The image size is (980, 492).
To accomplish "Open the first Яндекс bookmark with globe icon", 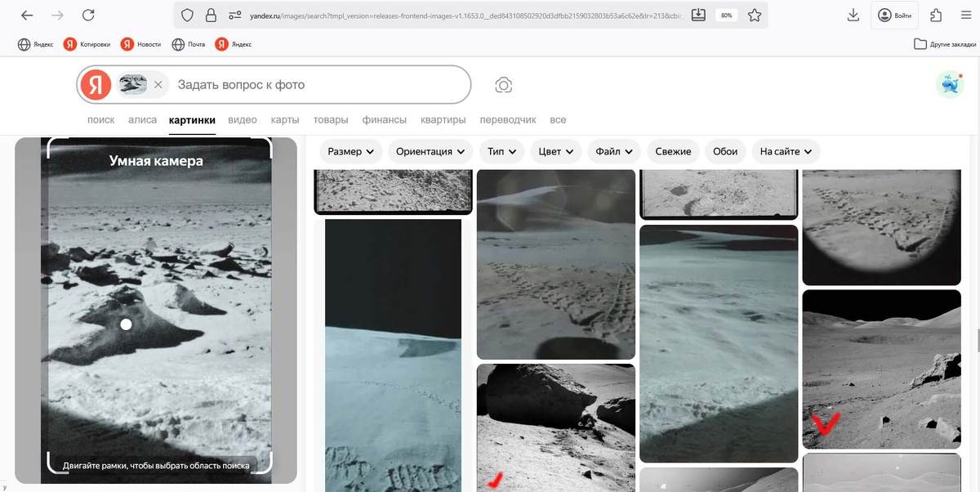I will (x=36, y=44).
